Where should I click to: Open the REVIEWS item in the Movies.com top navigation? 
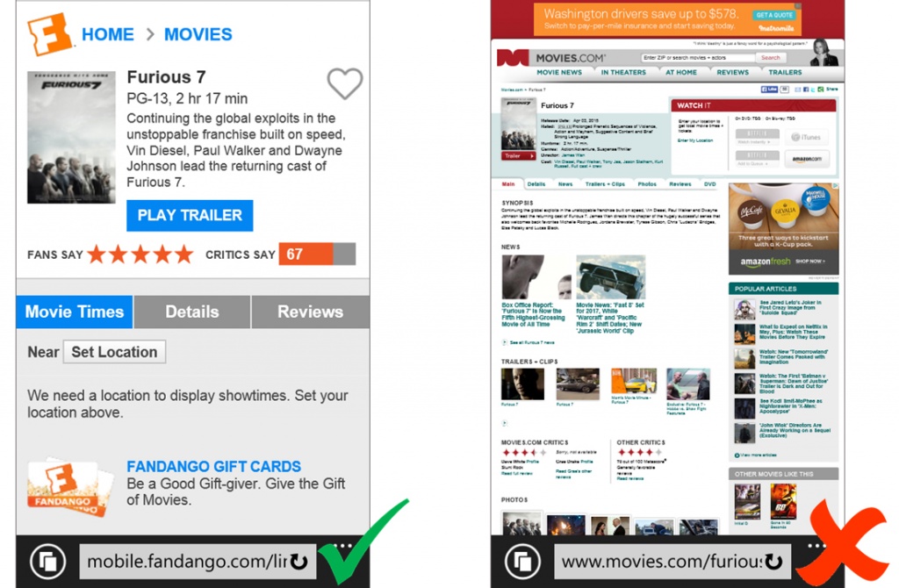click(x=733, y=73)
